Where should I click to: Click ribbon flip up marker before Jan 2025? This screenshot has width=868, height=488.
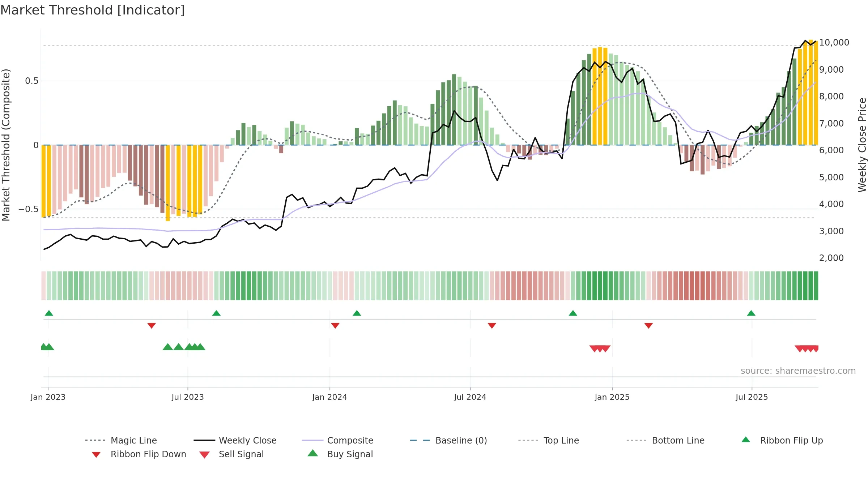573,313
